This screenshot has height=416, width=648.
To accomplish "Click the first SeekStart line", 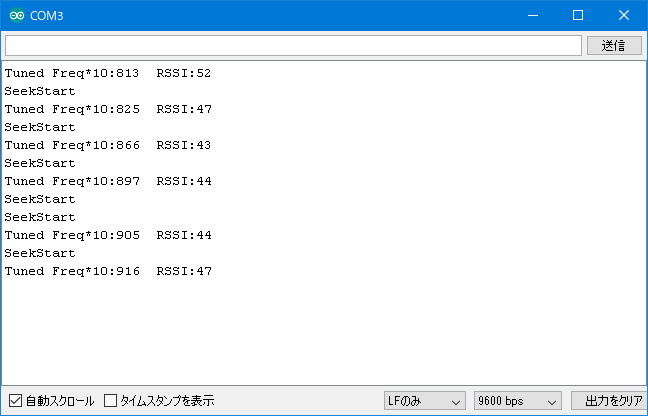I will coord(40,91).
